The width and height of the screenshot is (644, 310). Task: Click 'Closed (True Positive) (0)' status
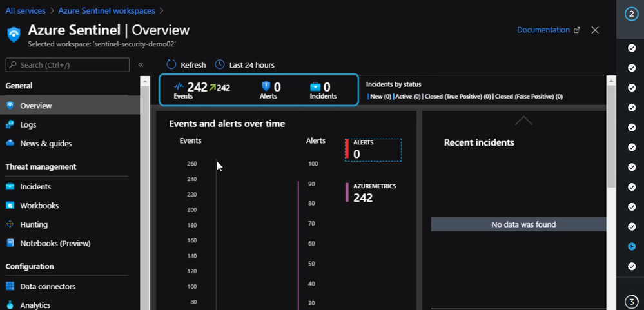(457, 97)
